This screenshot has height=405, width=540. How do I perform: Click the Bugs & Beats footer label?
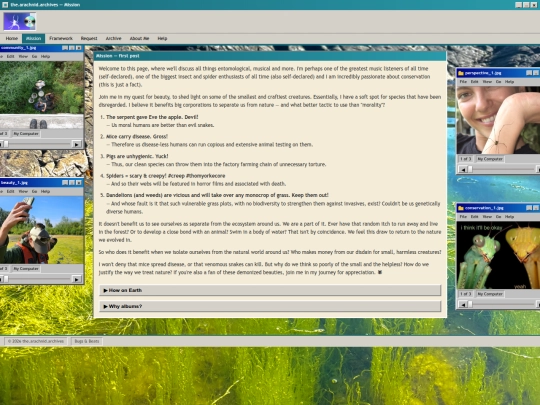[x=87, y=341]
